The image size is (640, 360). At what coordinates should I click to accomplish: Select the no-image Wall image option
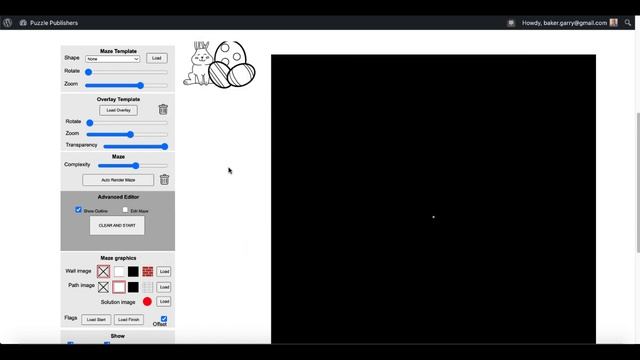pos(103,271)
